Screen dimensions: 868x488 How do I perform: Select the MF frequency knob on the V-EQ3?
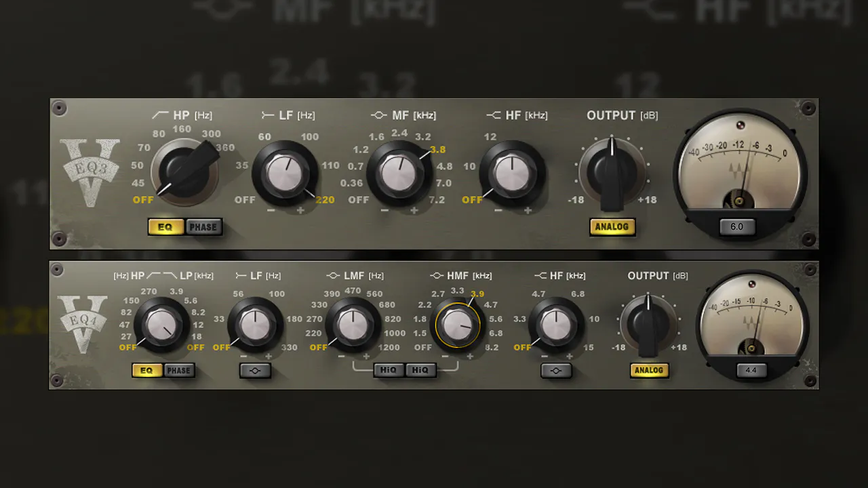pos(399,173)
